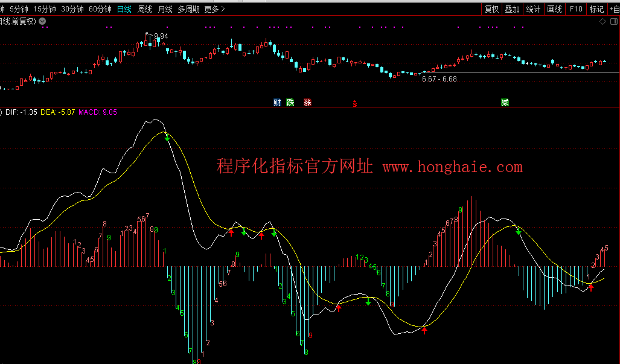Click the blue 财 financial event marker
Screen dimensions: 620x364
(x=277, y=103)
